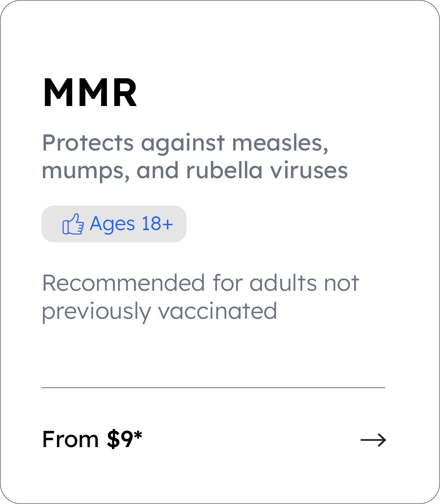Viewport: 440px width, 504px height.
Task: Click the "18+" number in the age badge
Action: (x=157, y=224)
